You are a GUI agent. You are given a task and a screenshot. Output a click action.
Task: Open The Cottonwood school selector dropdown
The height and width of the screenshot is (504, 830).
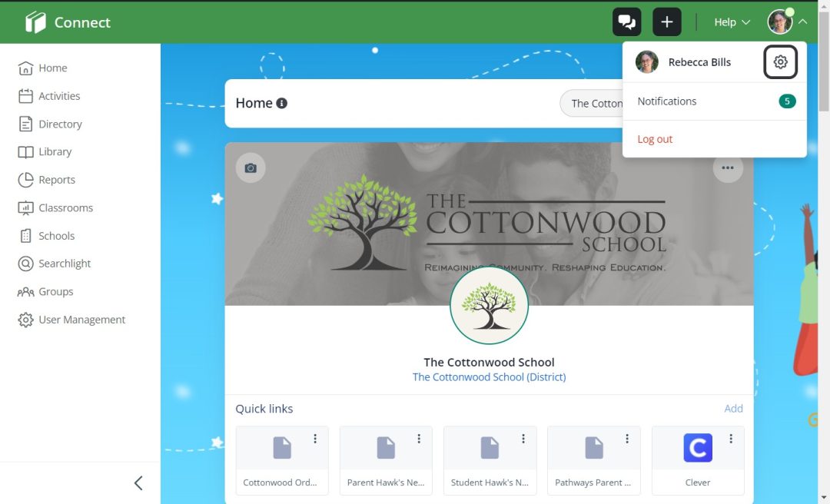596,103
